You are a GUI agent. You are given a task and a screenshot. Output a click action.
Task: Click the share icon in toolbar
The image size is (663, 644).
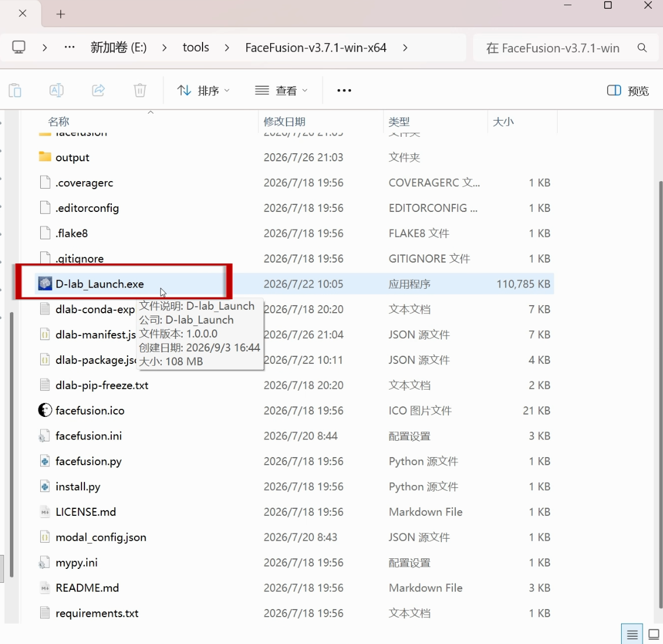pyautogui.click(x=98, y=90)
